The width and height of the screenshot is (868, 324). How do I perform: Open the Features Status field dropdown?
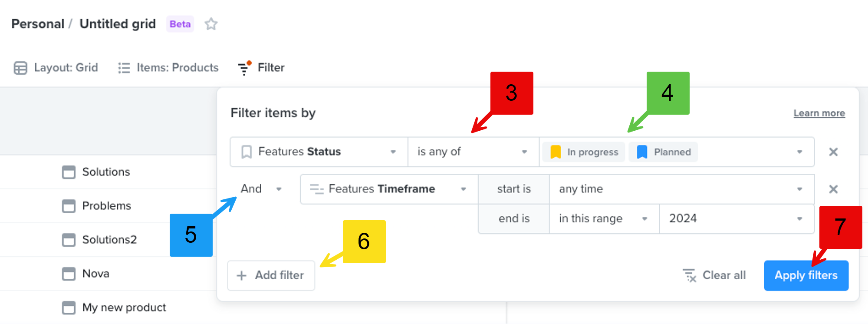[x=394, y=152]
